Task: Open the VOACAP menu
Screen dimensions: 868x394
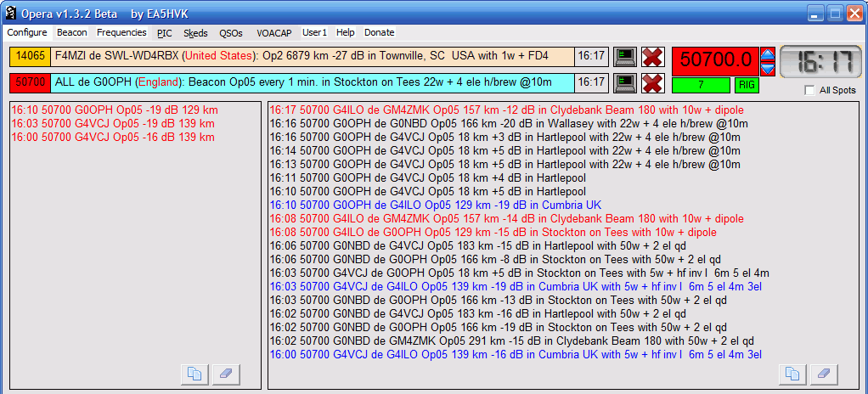Action: click(274, 33)
